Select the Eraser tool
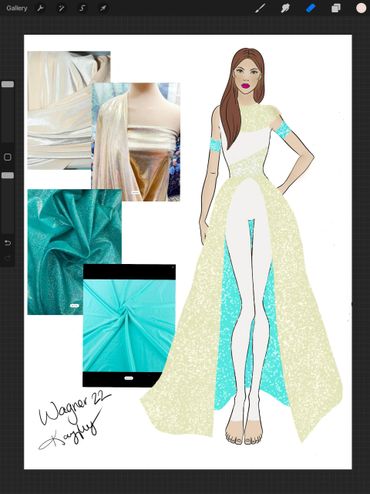 311,8
